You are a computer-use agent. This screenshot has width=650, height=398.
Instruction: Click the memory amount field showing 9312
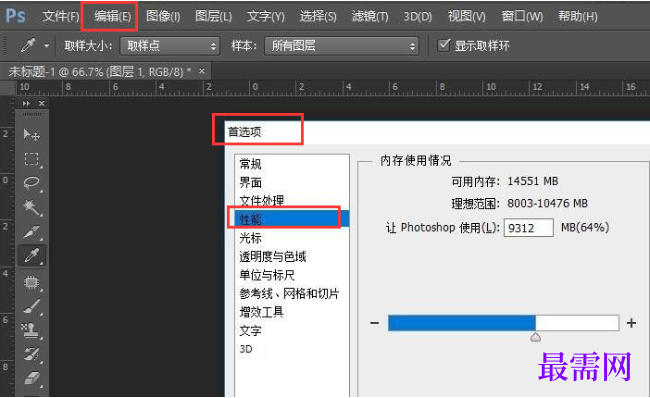529,228
